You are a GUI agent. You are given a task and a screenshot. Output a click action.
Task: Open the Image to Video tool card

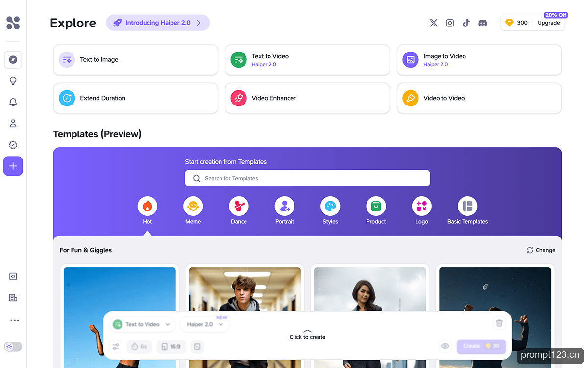click(x=479, y=60)
